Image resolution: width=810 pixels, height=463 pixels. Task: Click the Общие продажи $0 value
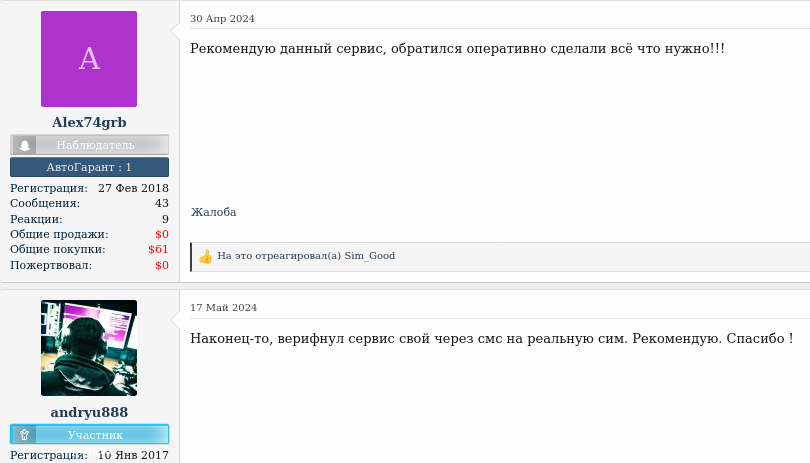click(162, 234)
